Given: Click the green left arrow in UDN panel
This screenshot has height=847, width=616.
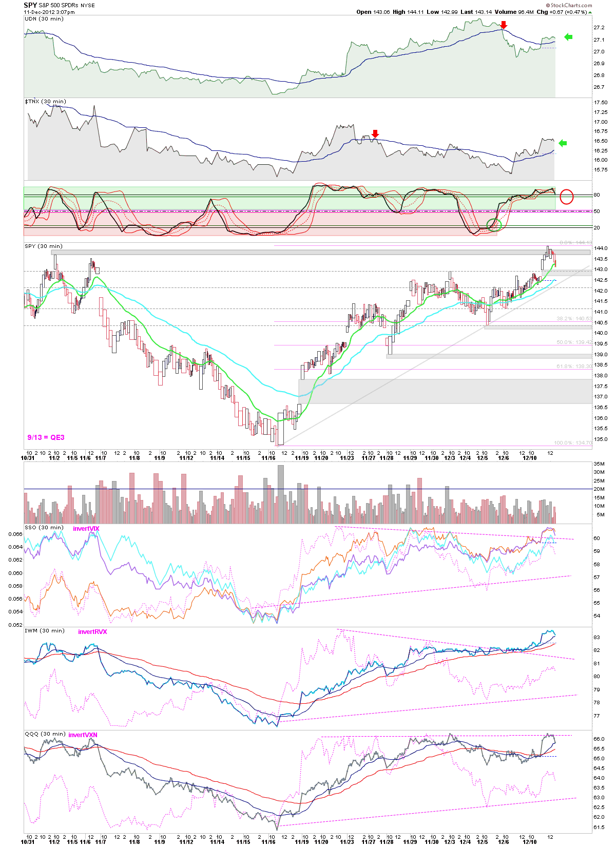Looking at the screenshot, I should point(568,37).
